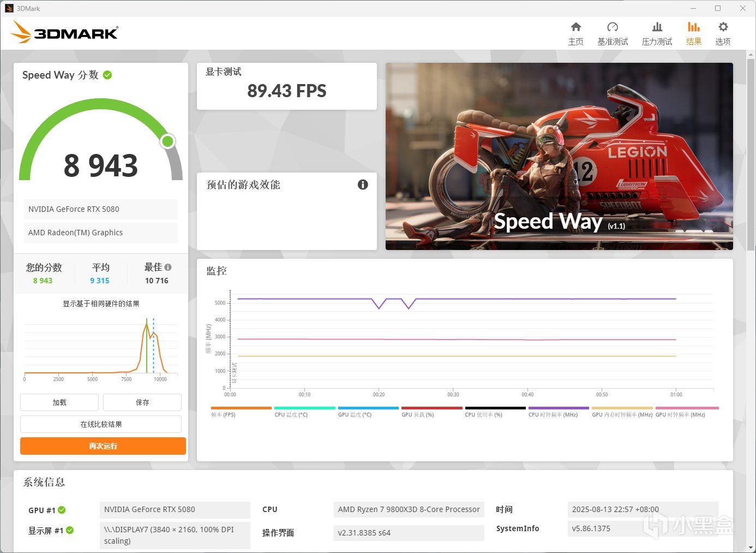756x553 pixels.
Task: Toggle the CPU 使用率 legend series
Action: [495, 412]
